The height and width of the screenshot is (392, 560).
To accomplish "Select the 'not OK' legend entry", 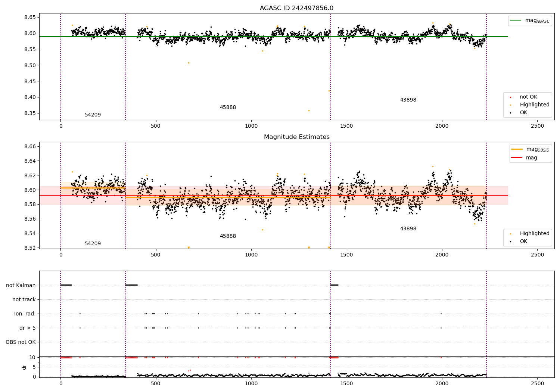I will [x=528, y=97].
